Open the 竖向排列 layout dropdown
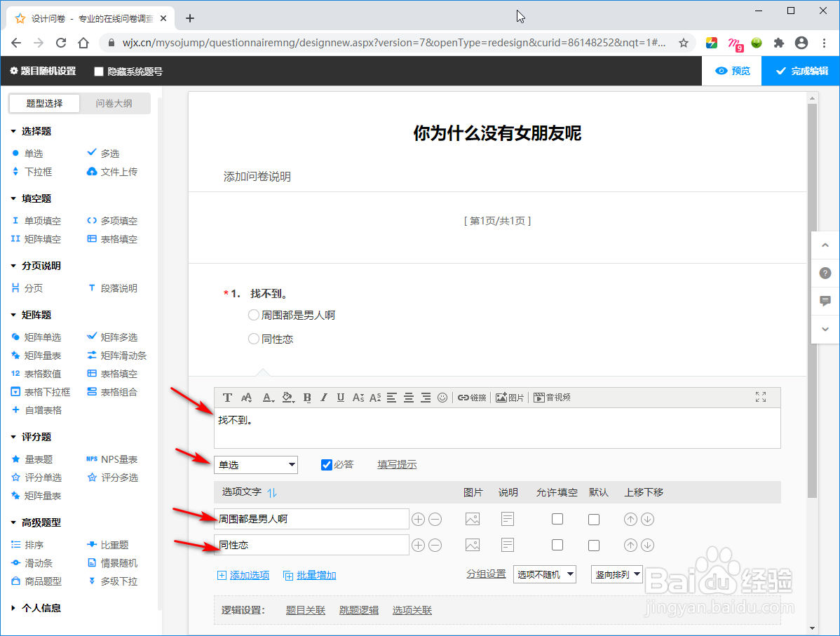Image resolution: width=840 pixels, height=636 pixels. (x=616, y=574)
